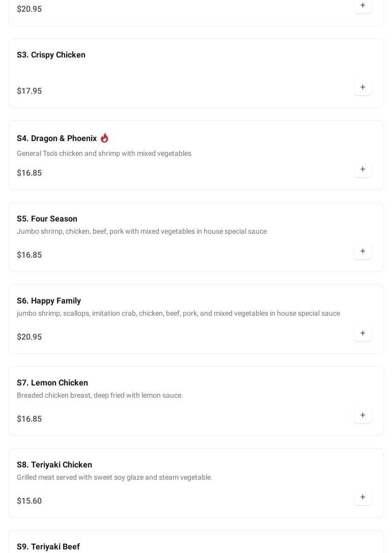Viewport: 392px width, 553px height.
Task: Click Happy Family's jumbo shrimp, scallops description
Action: [178, 313]
